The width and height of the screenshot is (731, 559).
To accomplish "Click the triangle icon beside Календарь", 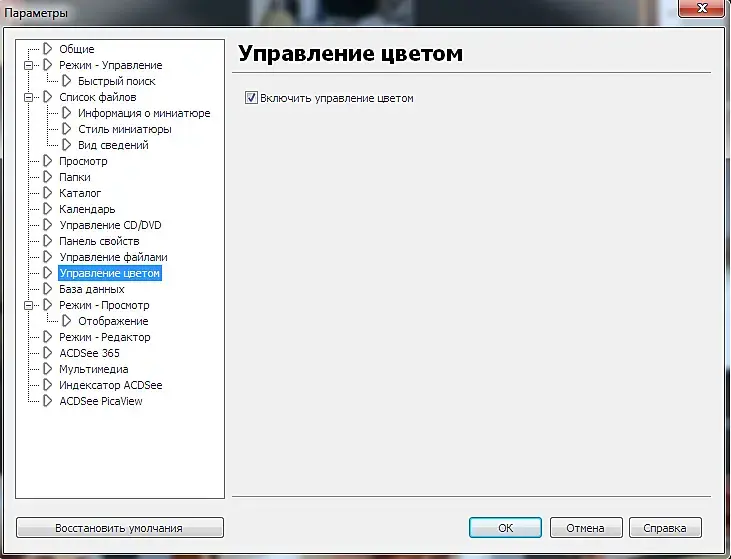I will [x=48, y=209].
